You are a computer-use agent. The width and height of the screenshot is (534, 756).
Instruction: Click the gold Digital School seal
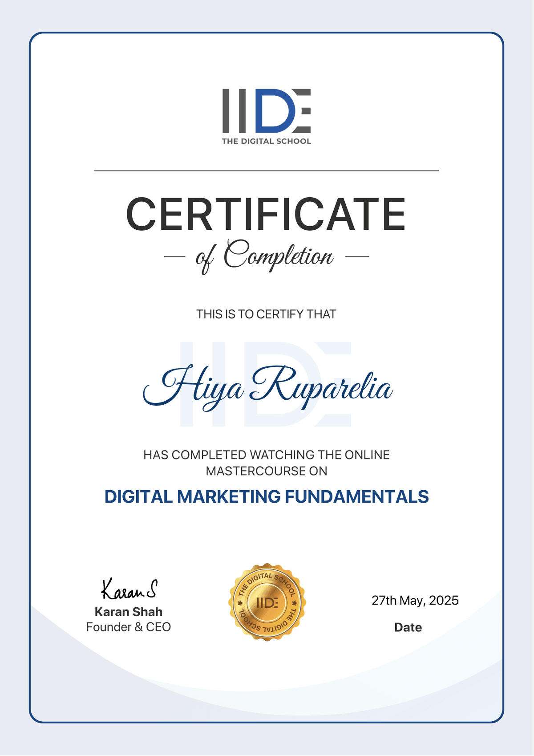267,602
